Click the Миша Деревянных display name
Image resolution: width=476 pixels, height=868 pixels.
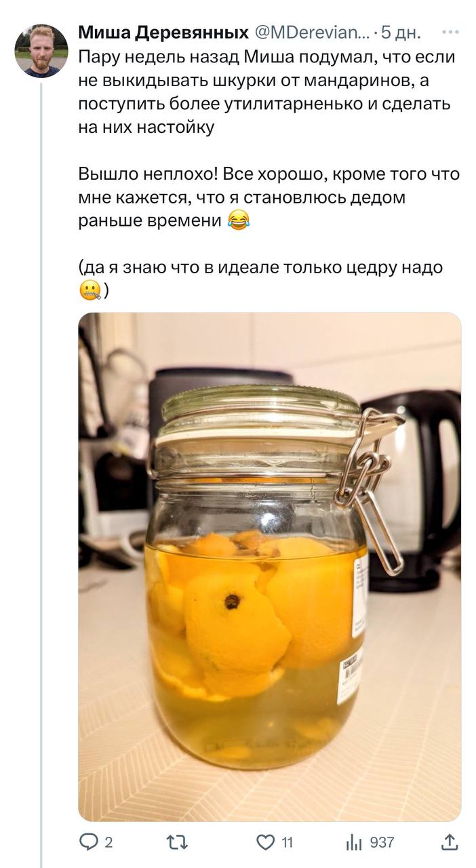163,32
